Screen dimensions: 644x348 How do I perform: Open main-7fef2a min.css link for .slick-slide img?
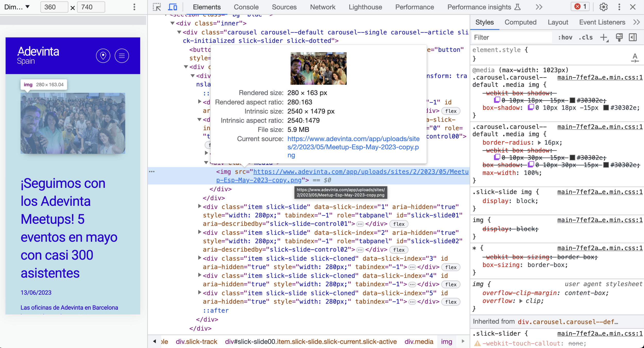(600, 192)
